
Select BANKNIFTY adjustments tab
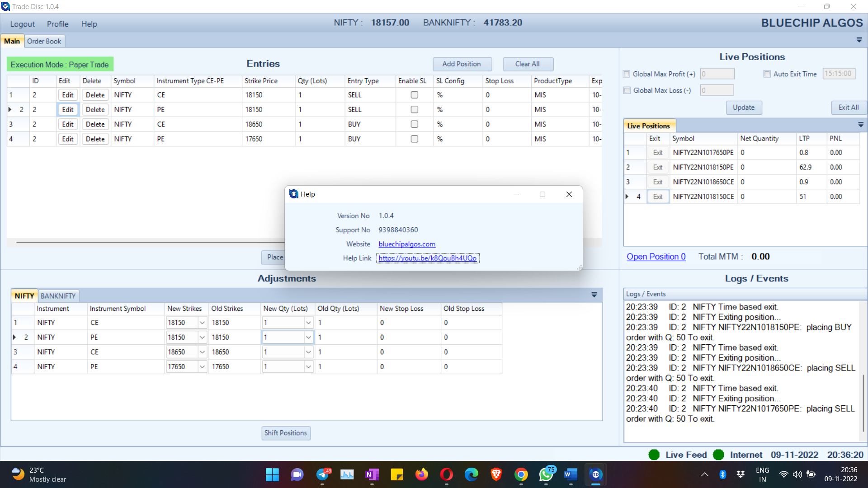(58, 296)
